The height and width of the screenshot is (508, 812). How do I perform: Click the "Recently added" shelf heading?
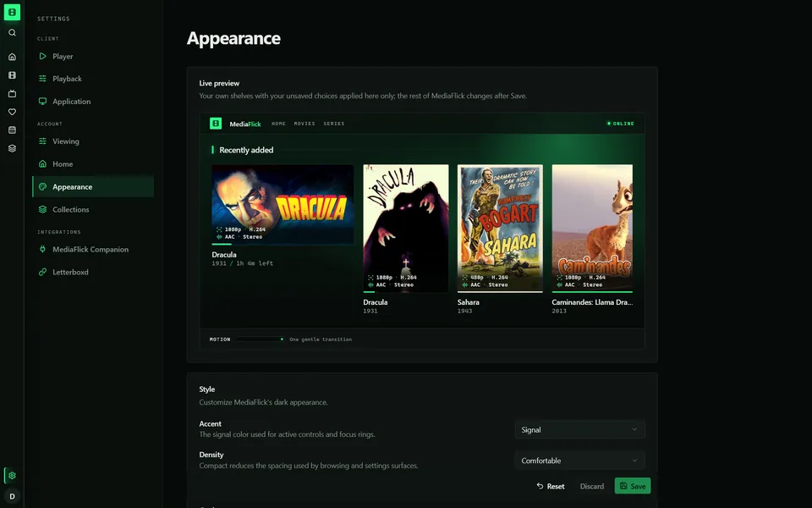(x=246, y=150)
